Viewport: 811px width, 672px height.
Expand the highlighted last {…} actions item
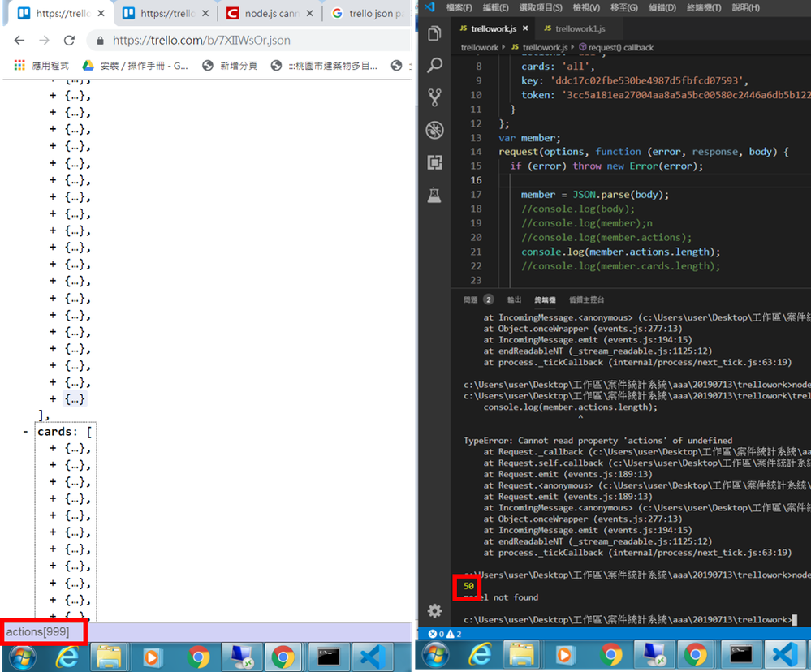[x=53, y=399]
